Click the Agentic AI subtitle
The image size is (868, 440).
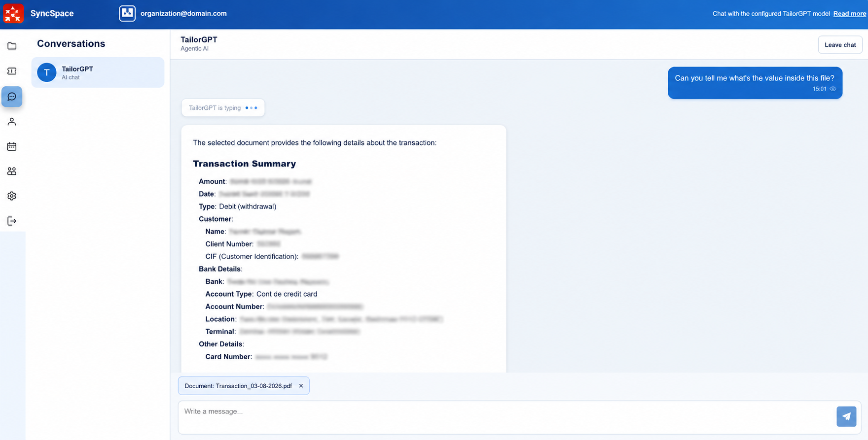194,49
